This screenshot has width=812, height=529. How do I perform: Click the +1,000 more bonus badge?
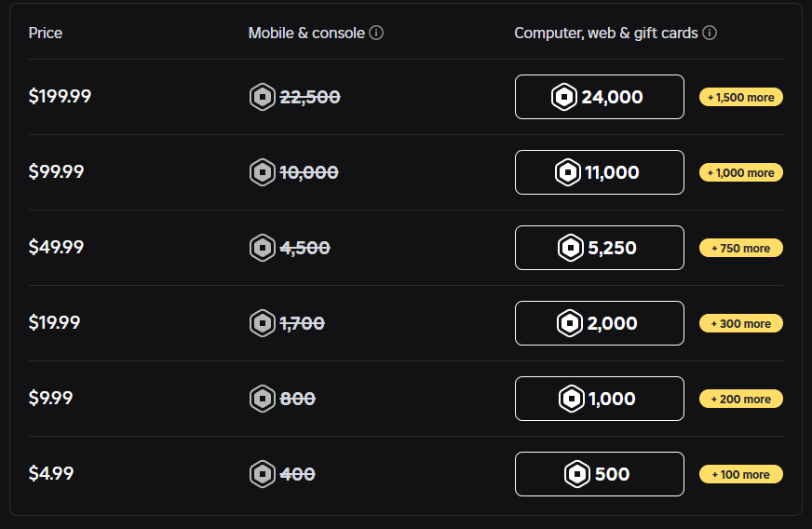coord(741,172)
